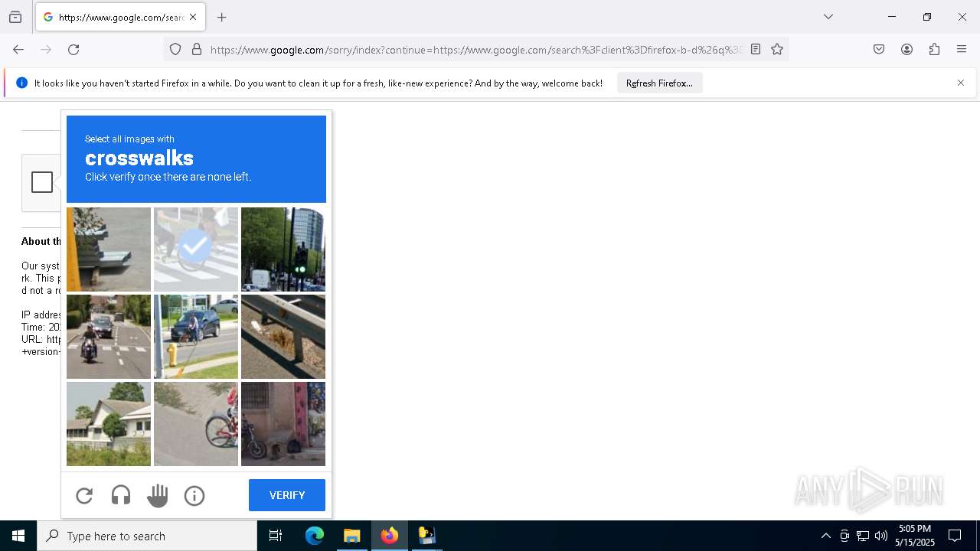The height and width of the screenshot is (551, 980).
Task: Open the clock showing 5:05 PM
Action: point(915,536)
